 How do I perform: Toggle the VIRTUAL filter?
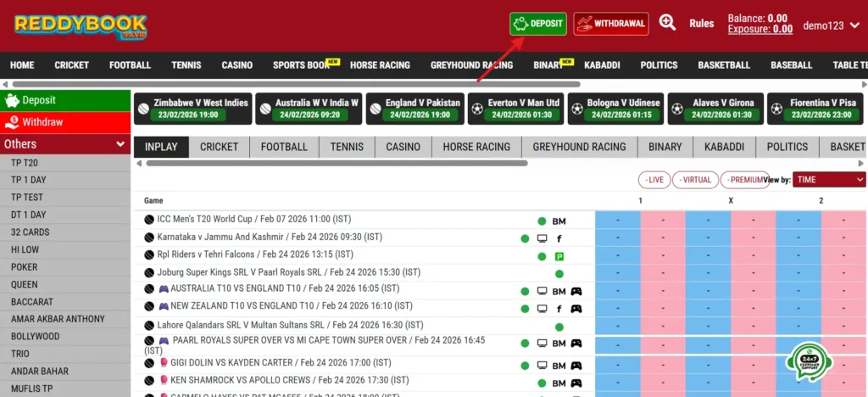(x=696, y=180)
